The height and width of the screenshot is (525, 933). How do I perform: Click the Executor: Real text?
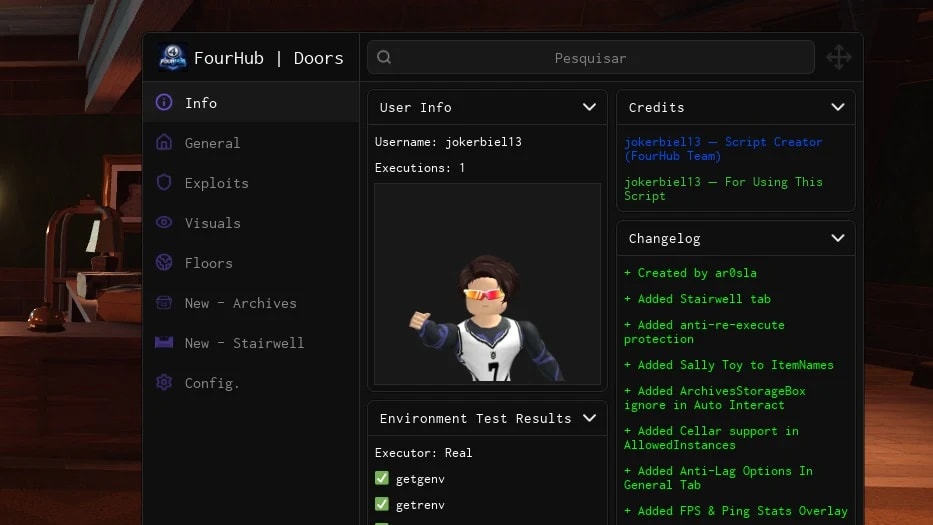pos(423,452)
